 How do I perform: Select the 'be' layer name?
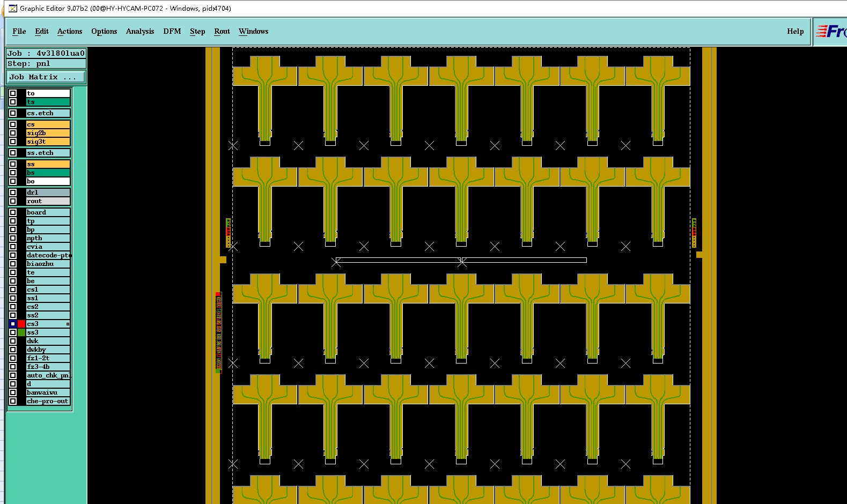48,281
